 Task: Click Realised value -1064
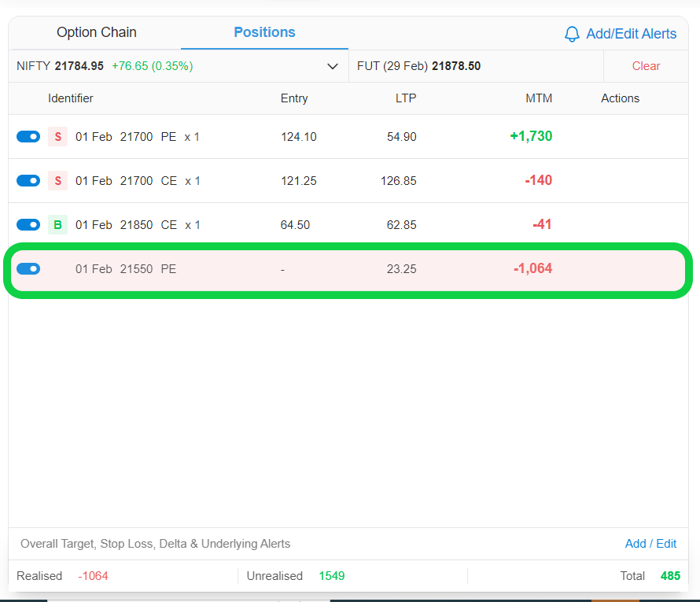coord(94,576)
